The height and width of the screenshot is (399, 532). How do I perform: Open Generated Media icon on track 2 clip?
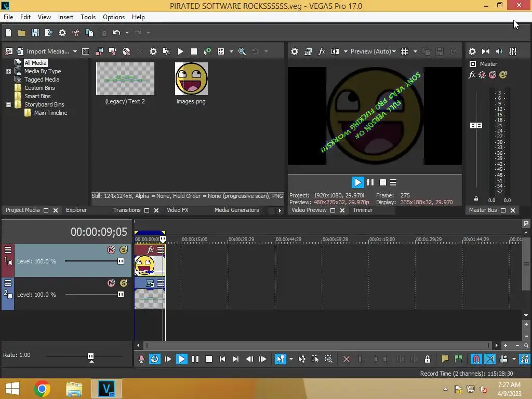click(x=150, y=283)
